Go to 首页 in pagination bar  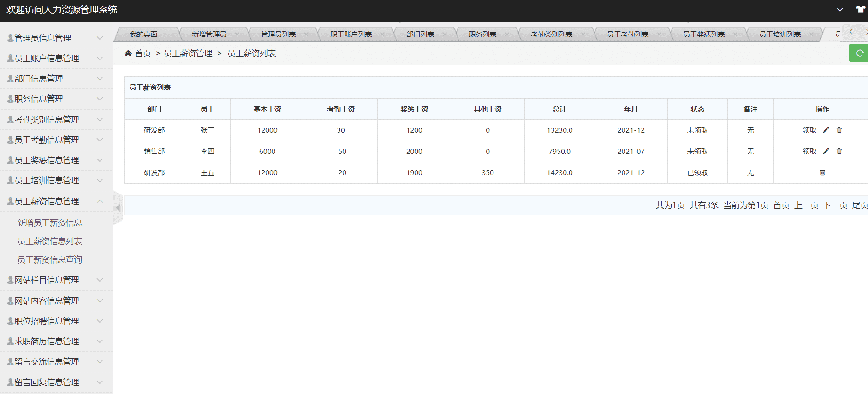[x=781, y=205]
